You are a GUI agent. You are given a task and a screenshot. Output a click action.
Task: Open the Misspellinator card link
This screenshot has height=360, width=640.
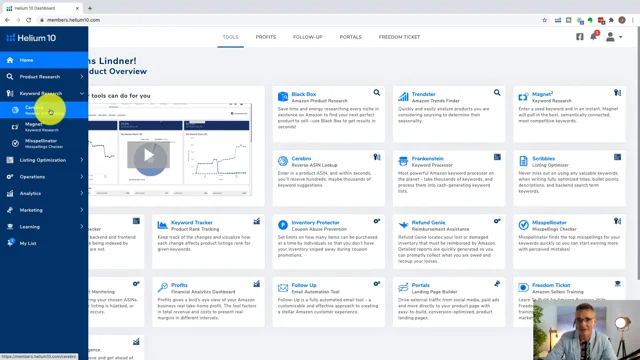[549, 222]
